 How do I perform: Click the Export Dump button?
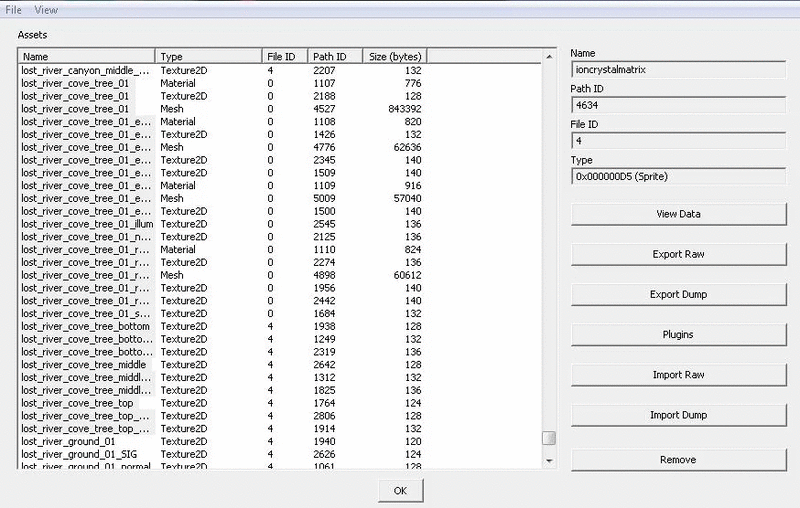tap(679, 295)
